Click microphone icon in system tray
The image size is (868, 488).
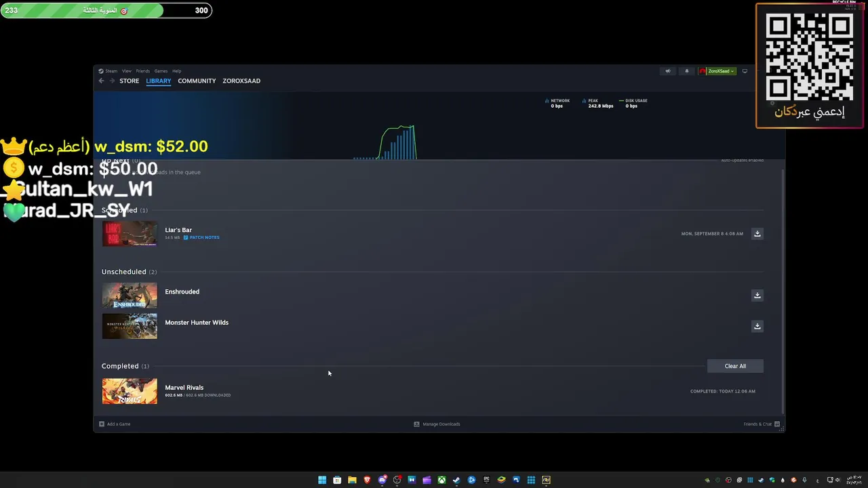tap(804, 480)
